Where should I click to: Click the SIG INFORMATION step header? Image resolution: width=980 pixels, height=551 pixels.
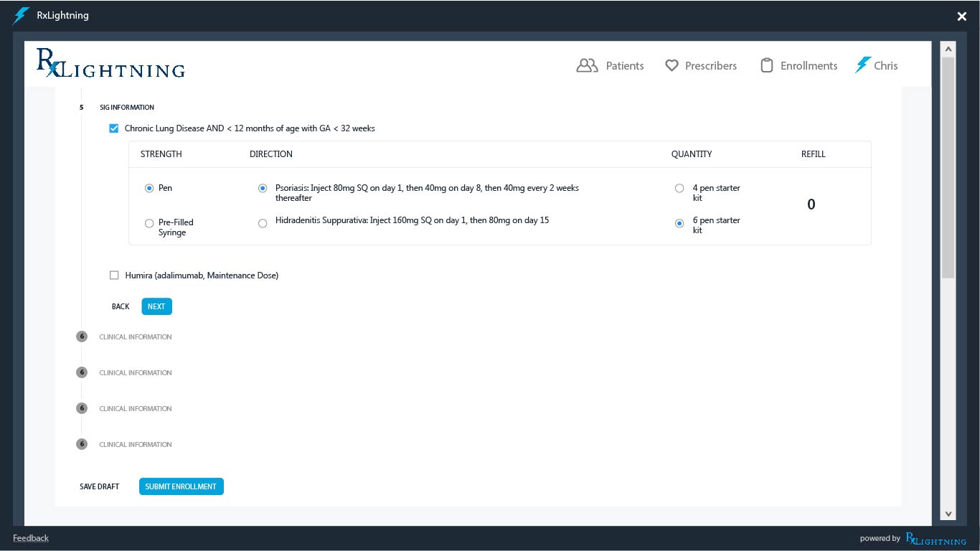tap(126, 108)
